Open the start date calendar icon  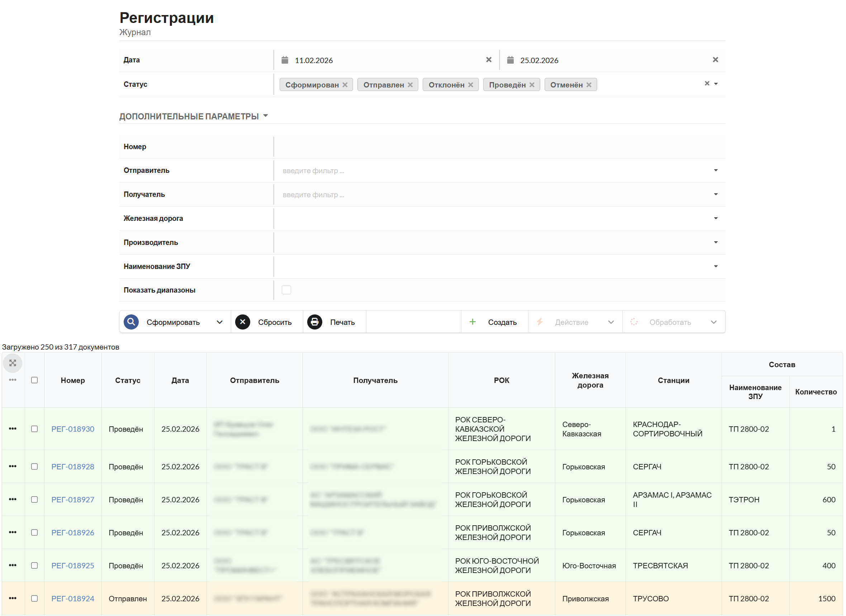point(285,60)
